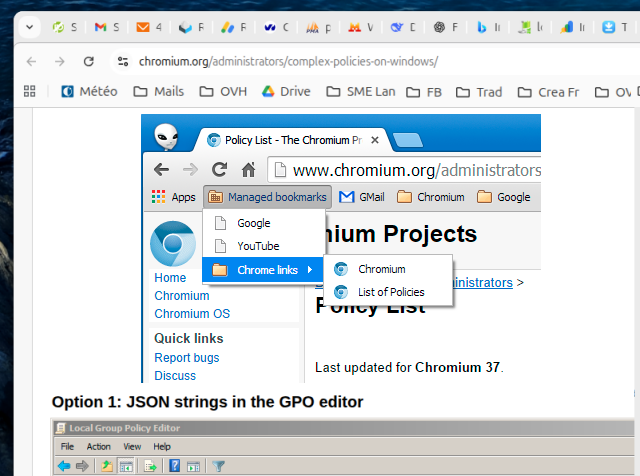Open the apps grid in the bookmarks bar
This screenshot has width=640, height=476.
[x=29, y=92]
